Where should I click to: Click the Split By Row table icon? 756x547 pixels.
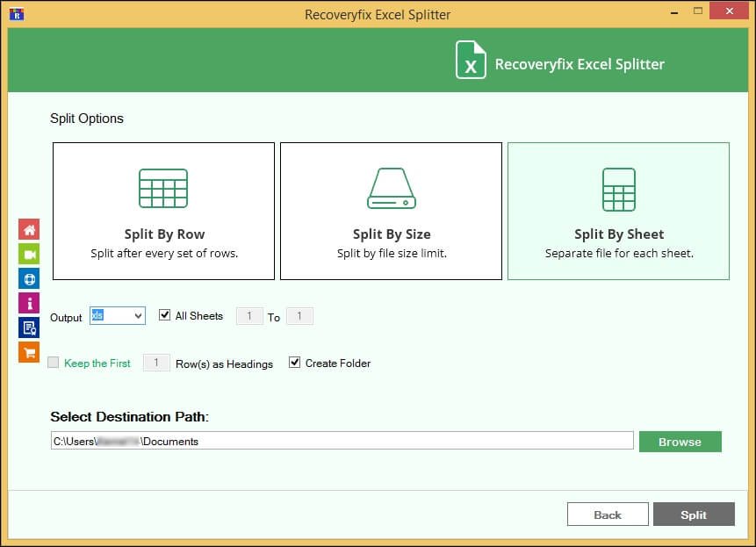[163, 189]
